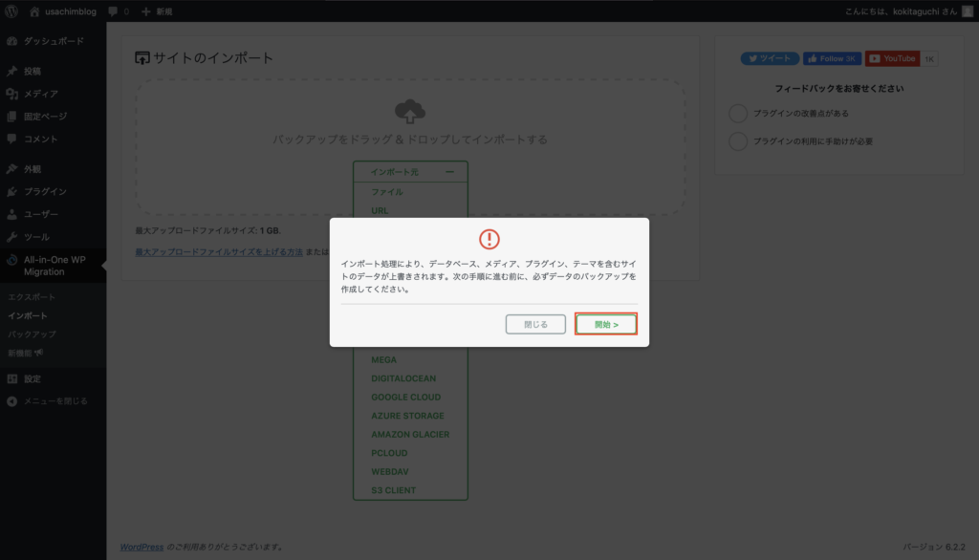
Task: Select the need help with plugin radio button
Action: click(x=738, y=141)
